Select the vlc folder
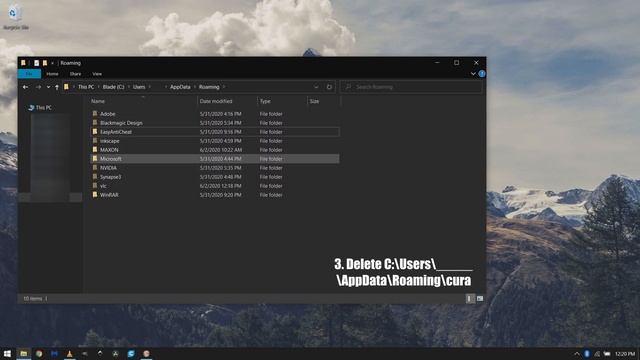Screen dimensions: 640x360 [x=214, y=186]
